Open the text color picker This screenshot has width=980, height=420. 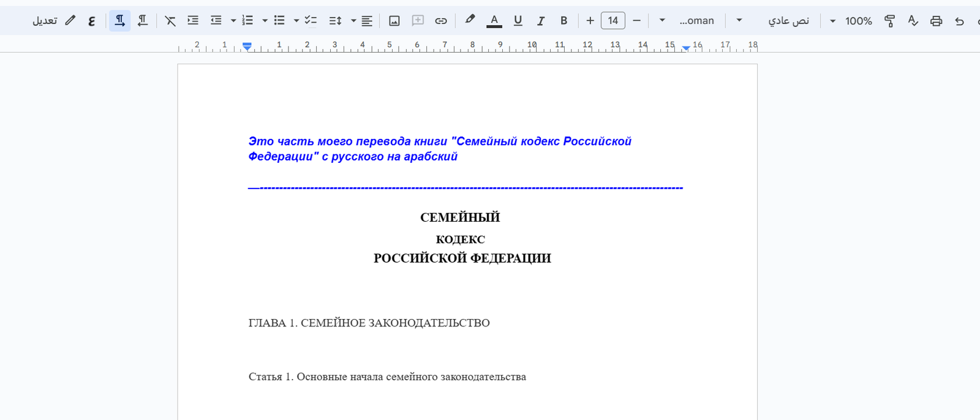pos(494,21)
